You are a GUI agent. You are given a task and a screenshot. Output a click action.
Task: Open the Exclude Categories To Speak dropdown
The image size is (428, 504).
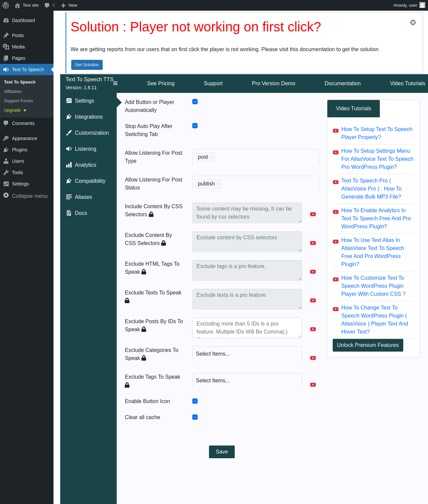pyautogui.click(x=247, y=354)
